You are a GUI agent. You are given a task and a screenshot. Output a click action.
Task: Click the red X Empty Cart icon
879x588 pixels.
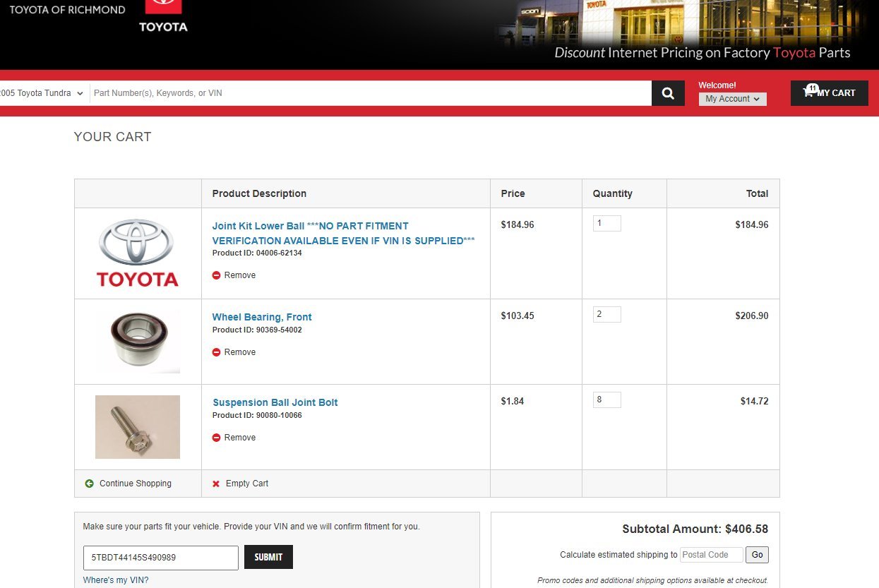tap(216, 484)
